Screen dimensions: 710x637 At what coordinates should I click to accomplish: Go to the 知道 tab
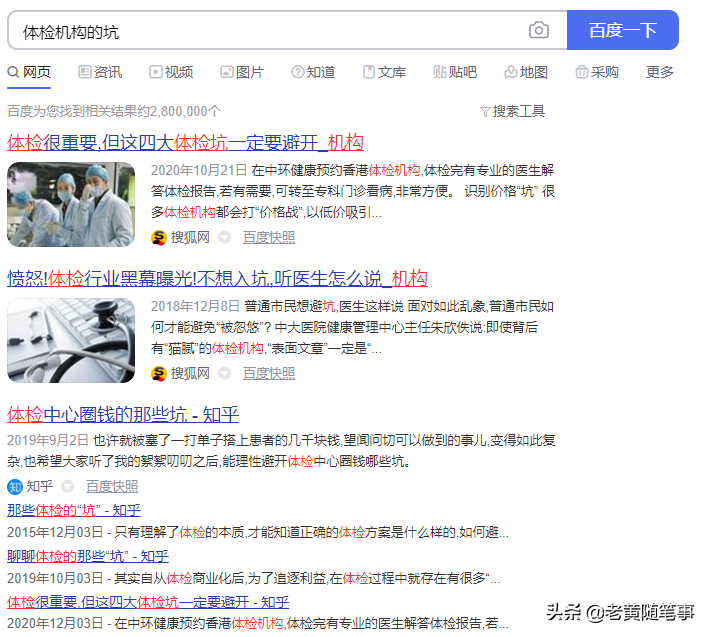(x=313, y=72)
